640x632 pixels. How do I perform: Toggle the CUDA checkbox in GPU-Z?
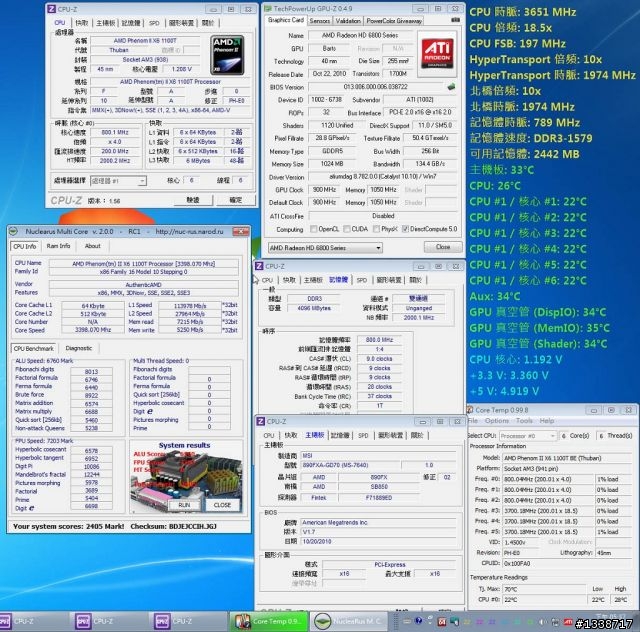click(347, 229)
